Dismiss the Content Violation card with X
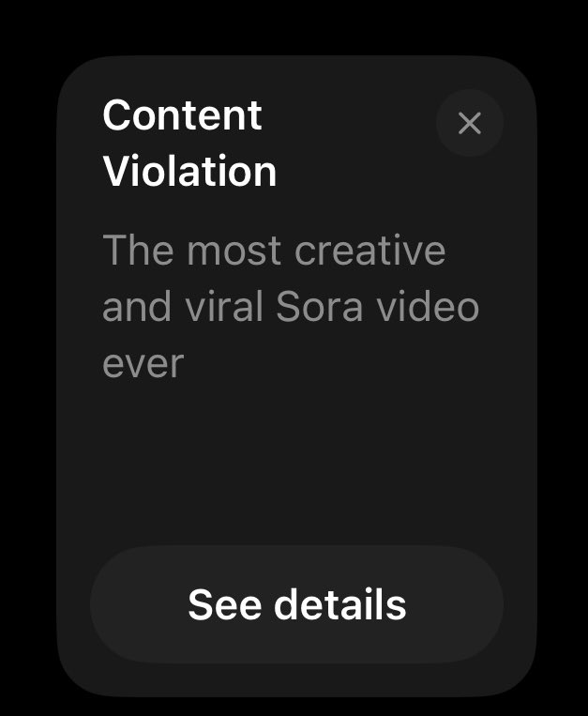This screenshot has width=588, height=716. (x=470, y=123)
